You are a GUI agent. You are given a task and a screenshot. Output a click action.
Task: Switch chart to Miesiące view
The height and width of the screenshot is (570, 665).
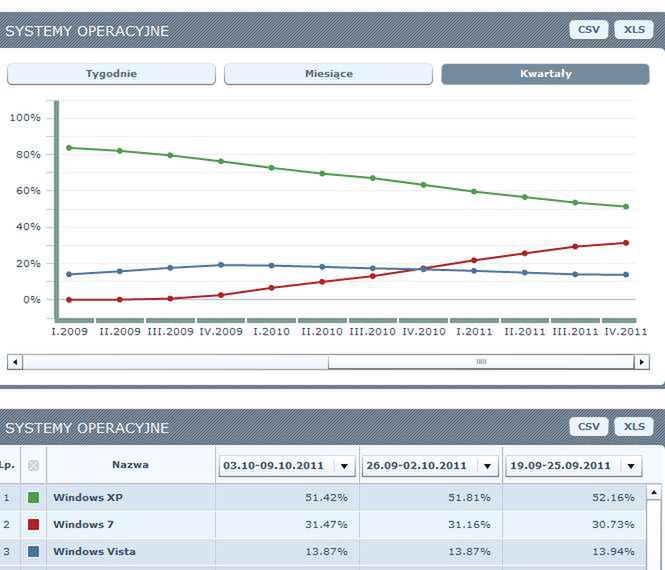pos(328,74)
